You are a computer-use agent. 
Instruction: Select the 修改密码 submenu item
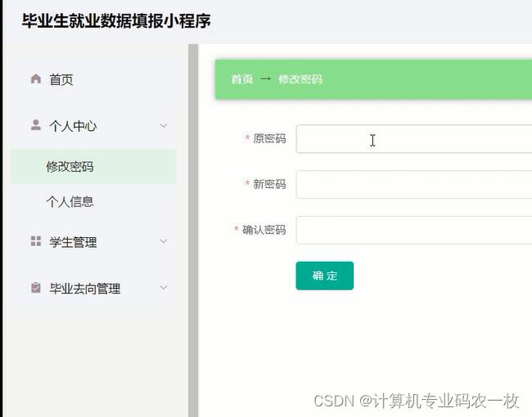click(93, 166)
